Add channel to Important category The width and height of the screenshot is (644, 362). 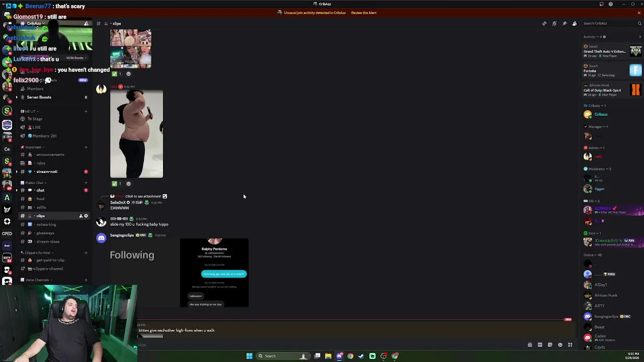tap(86, 147)
